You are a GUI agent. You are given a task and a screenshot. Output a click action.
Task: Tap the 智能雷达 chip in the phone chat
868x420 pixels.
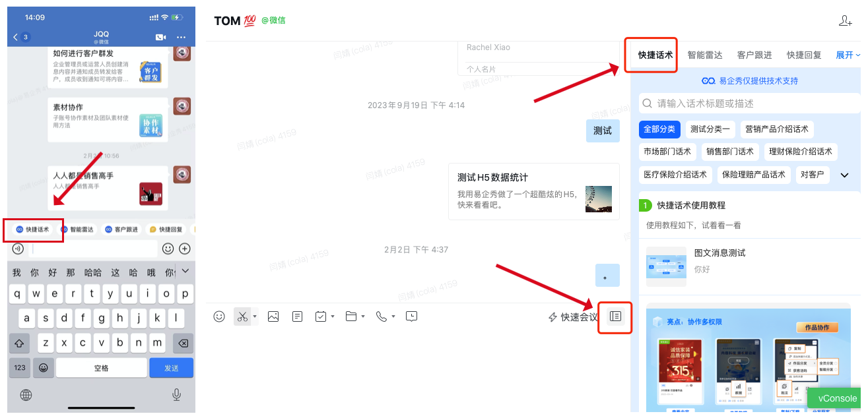coord(78,229)
